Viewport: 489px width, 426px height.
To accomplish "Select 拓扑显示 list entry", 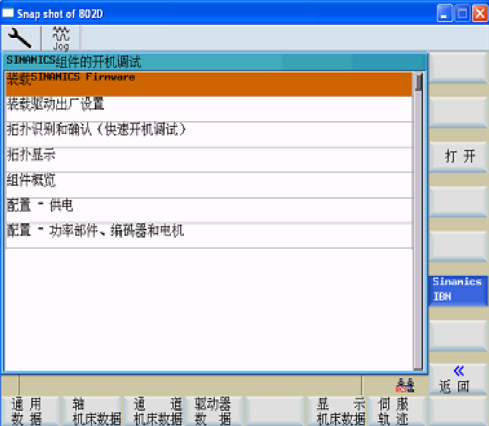I will (209, 160).
